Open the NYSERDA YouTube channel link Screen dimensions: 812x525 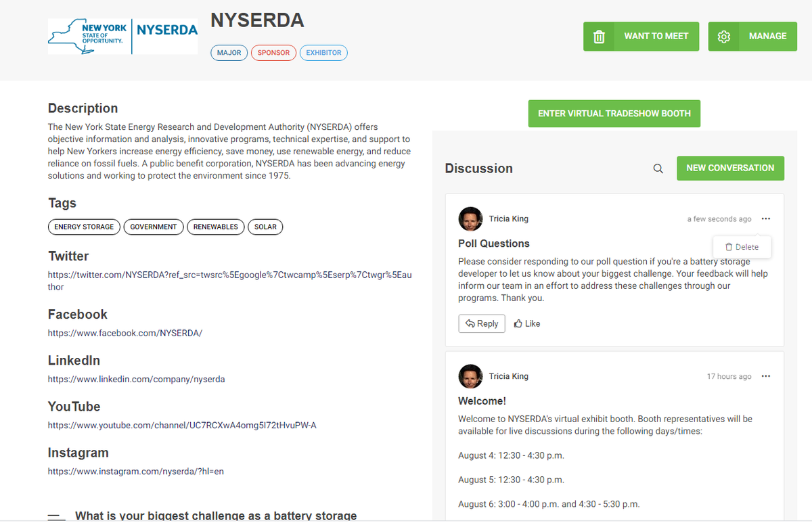pos(182,426)
